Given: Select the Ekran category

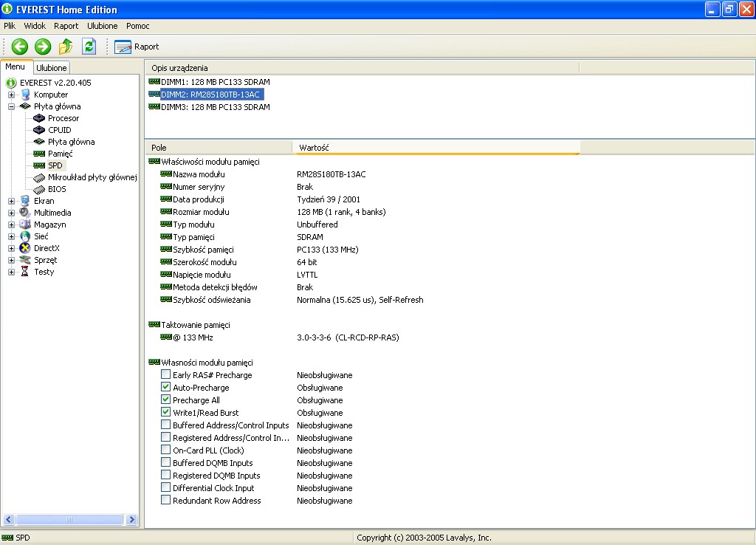Looking at the screenshot, I should [x=44, y=201].
